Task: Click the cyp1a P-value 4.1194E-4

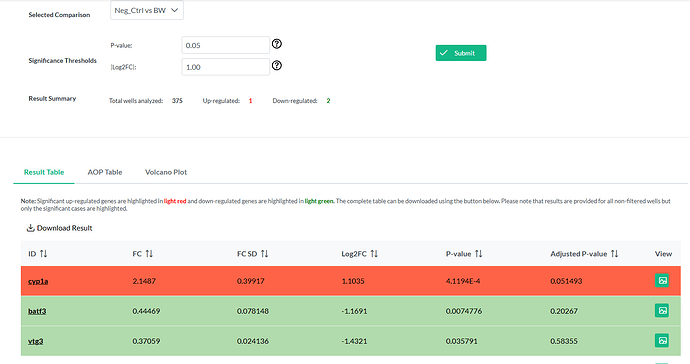Action: click(x=463, y=281)
